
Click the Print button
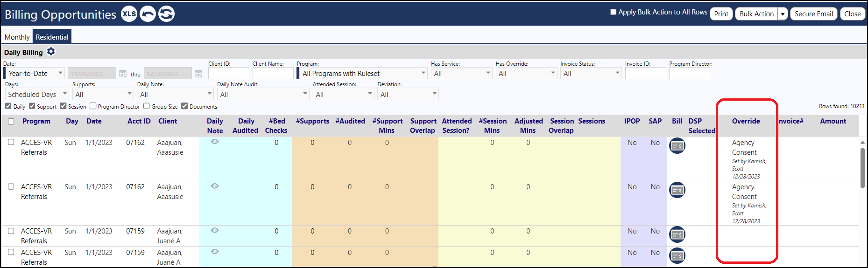[x=721, y=14]
